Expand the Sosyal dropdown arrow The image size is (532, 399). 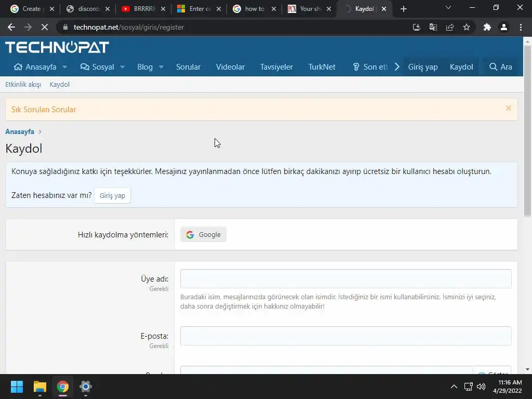coord(123,67)
